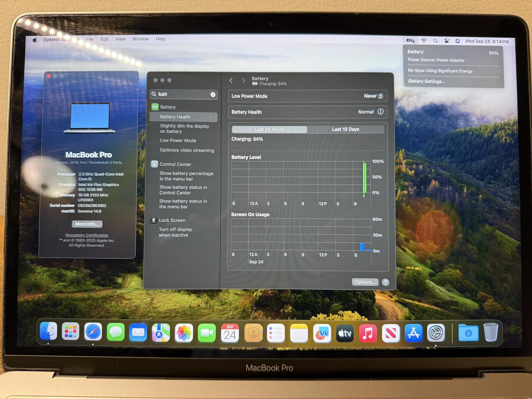Open Music from the Dock
Screen dimensions: 532x399
click(368, 333)
